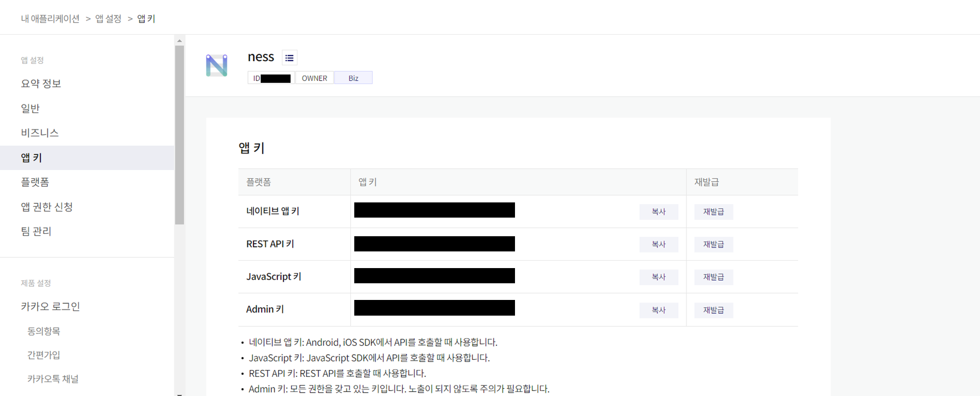Open 팀 관리 in sidebar
This screenshot has width=980, height=396.
click(36, 231)
